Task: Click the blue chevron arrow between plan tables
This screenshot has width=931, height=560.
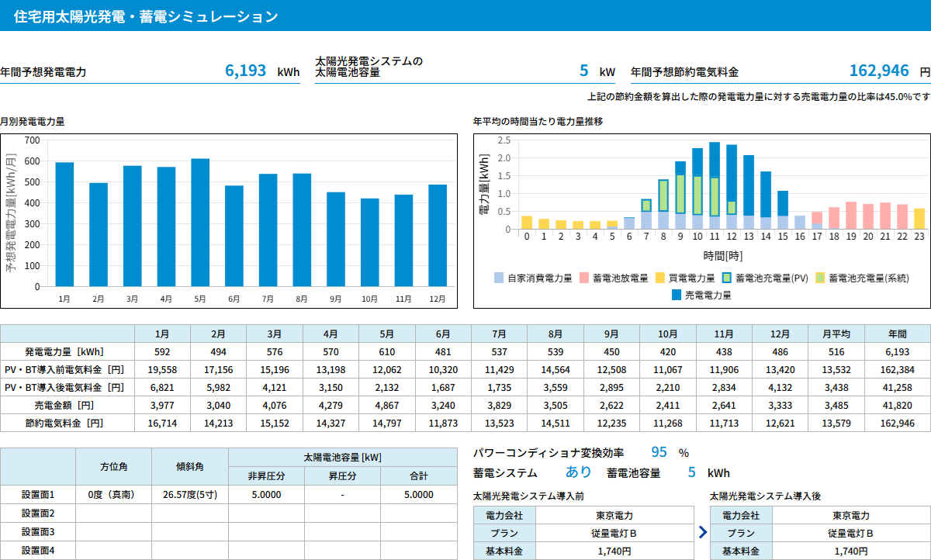Action: [703, 532]
